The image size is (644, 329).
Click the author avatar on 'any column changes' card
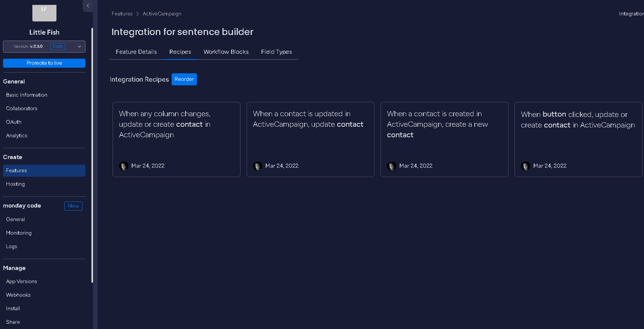pos(123,166)
